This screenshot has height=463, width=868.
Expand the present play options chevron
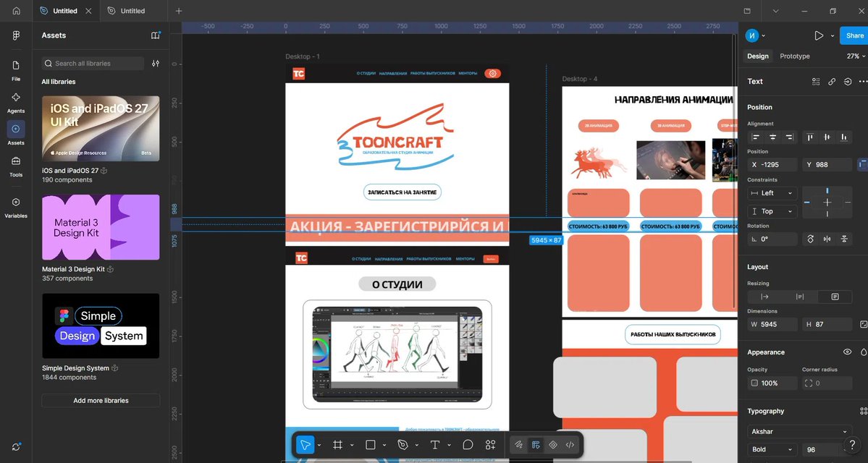click(x=832, y=35)
